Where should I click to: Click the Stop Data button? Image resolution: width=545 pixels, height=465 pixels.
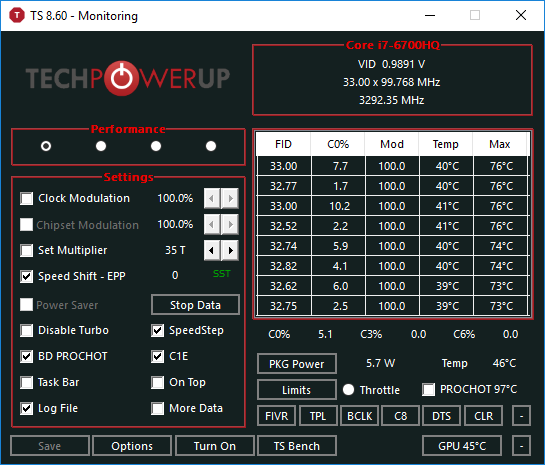(x=195, y=305)
